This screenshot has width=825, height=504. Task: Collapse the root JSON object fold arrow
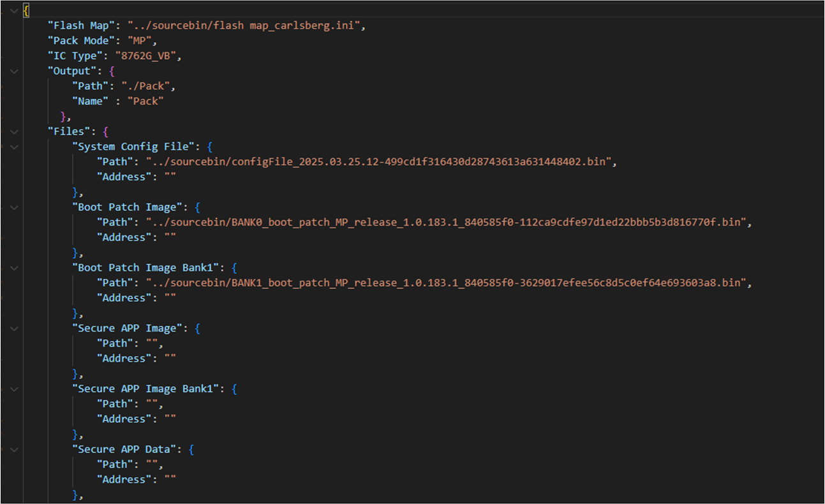(14, 11)
